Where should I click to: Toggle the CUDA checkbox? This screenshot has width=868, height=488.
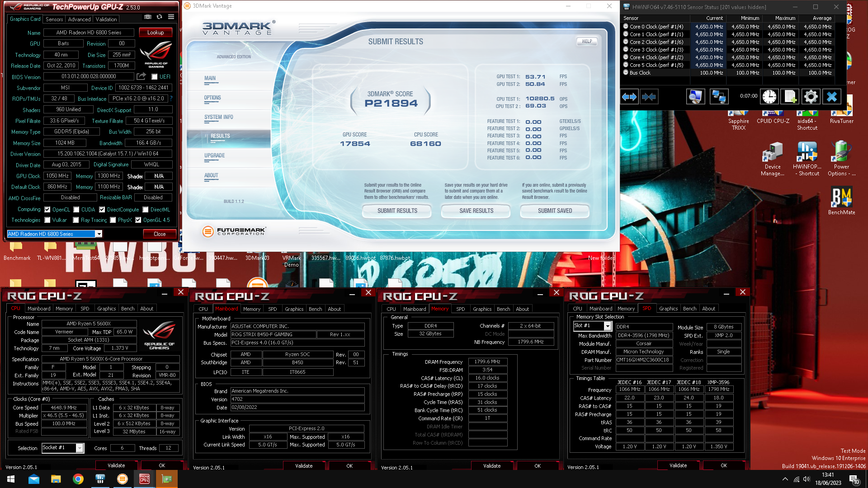click(76, 210)
